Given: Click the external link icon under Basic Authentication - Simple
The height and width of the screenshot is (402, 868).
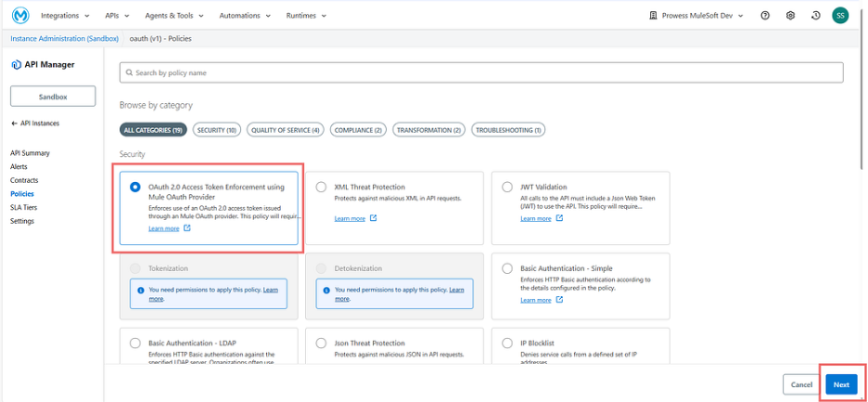Looking at the screenshot, I should pos(559,300).
